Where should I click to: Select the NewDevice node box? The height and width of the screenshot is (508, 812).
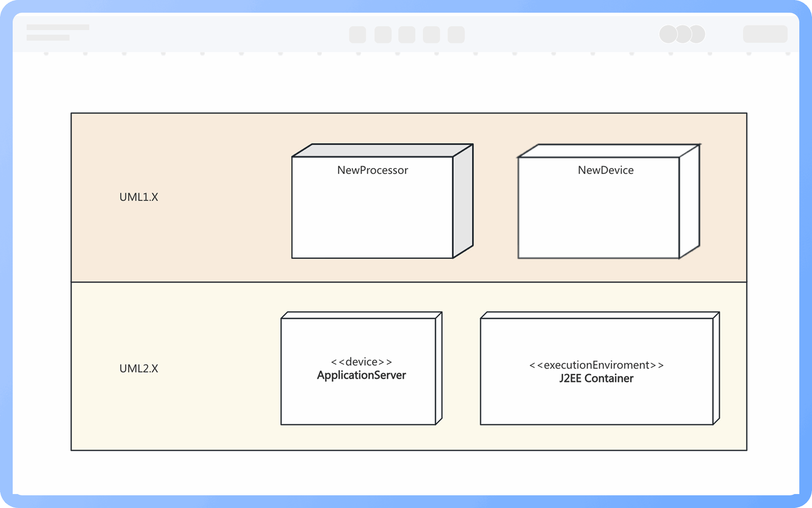(x=609, y=201)
